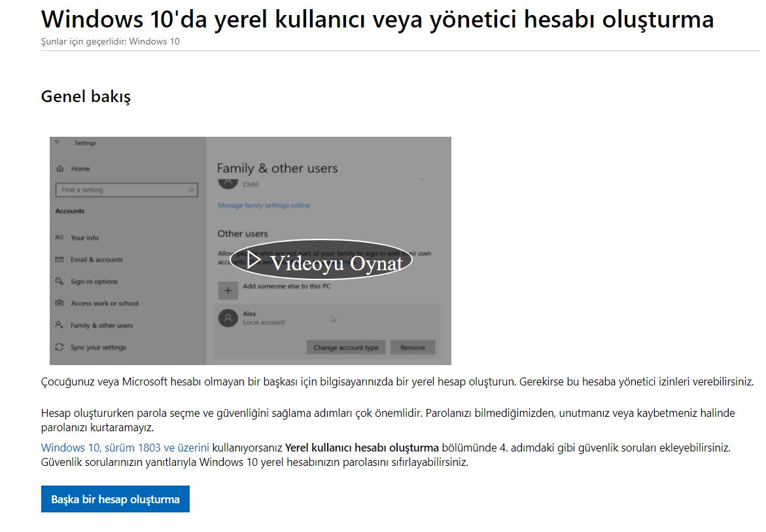Open the Windows 10, sürüm 1803 ve üzerini link
This screenshot has width=766, height=532.
125,448
